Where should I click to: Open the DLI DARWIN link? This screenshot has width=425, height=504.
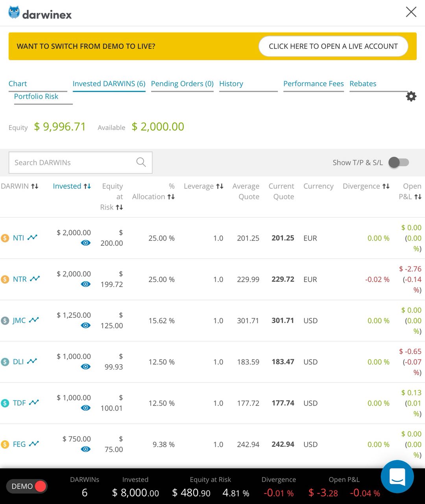tap(18, 362)
